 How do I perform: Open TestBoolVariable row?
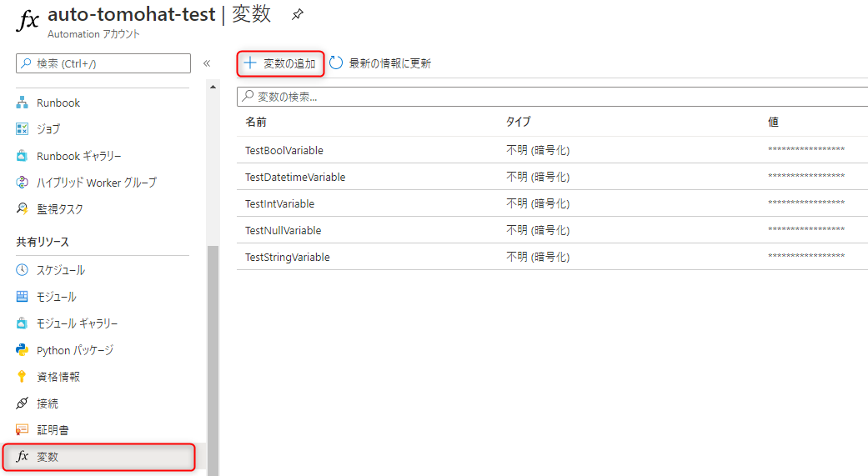553,150
